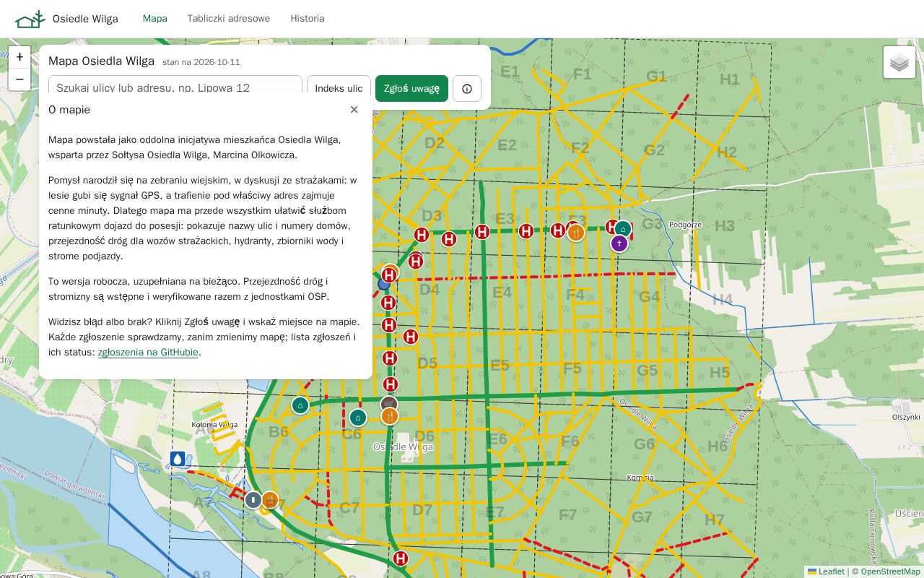Close the O mapie panel
The height and width of the screenshot is (578, 924).
coord(354,110)
